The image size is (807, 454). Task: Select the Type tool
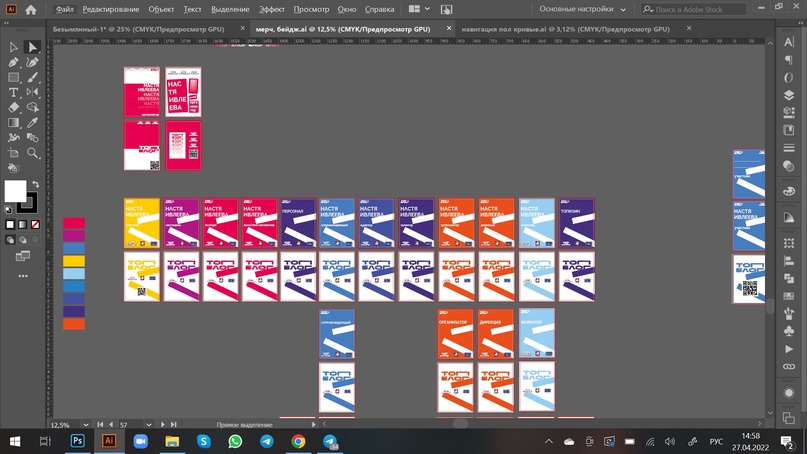[x=14, y=92]
